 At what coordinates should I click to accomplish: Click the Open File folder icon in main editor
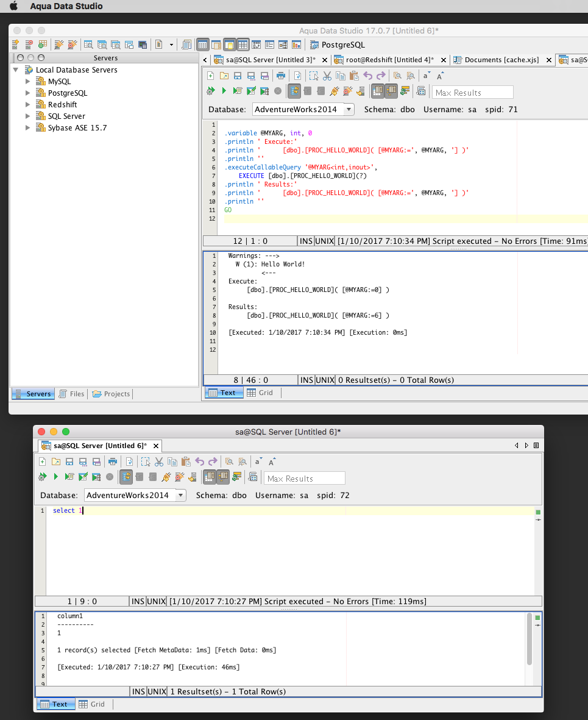224,76
